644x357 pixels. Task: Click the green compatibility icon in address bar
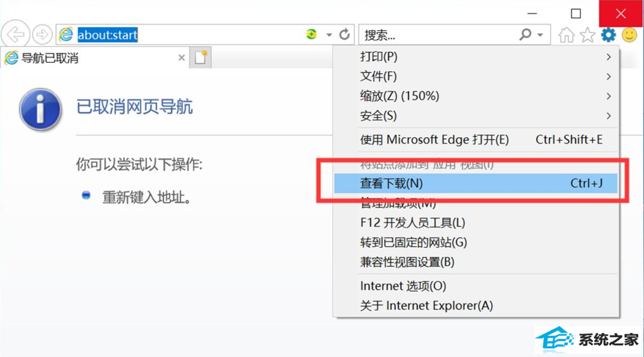(x=312, y=34)
